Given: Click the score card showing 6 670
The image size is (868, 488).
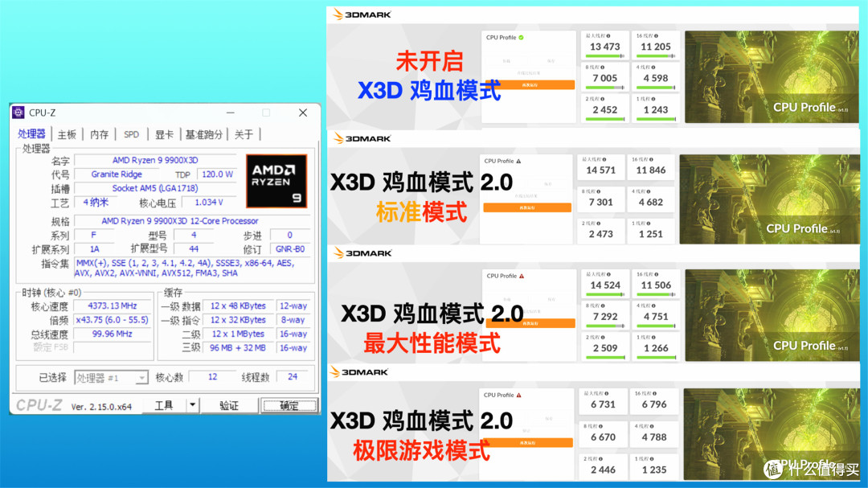Looking at the screenshot, I should click(603, 434).
